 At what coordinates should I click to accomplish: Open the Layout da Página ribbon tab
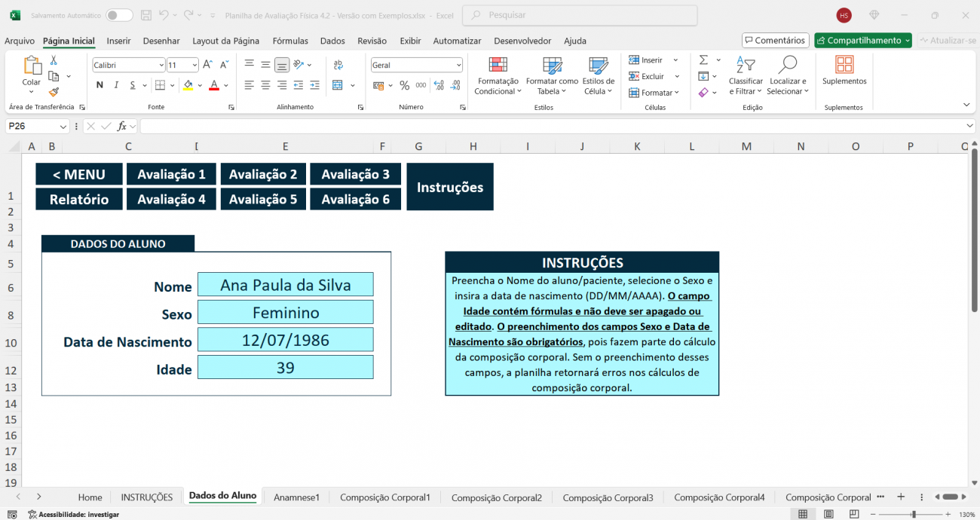226,41
